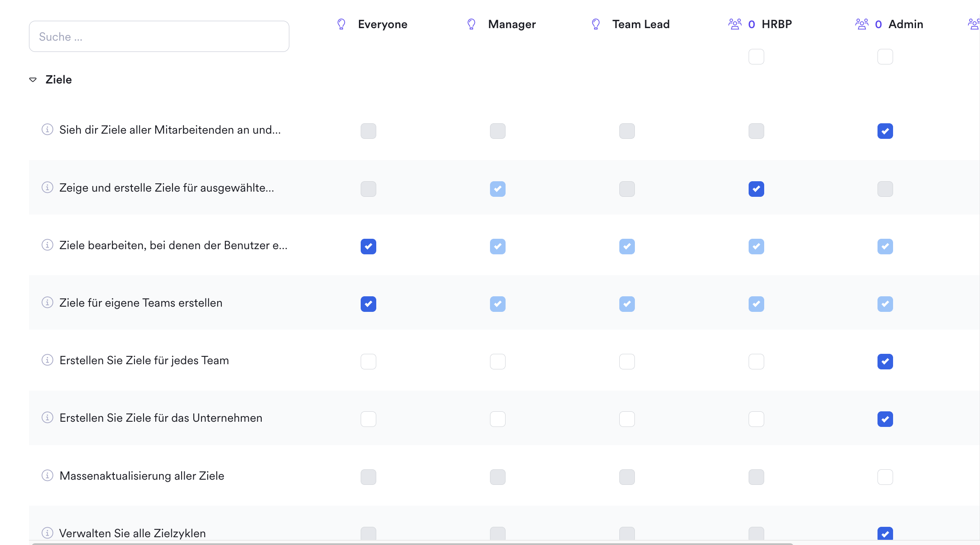
Task: Check Manager for 'Erstellen Sie Ziele für jedes Team'
Action: (x=498, y=362)
